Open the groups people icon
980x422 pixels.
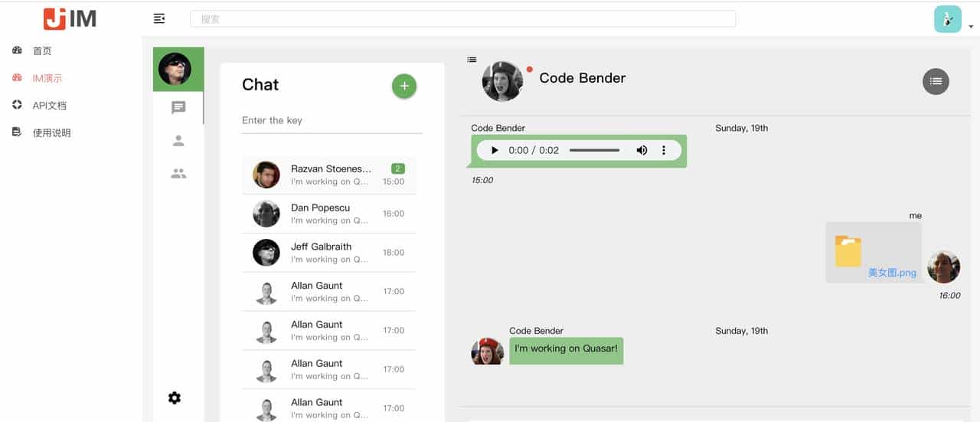point(178,174)
